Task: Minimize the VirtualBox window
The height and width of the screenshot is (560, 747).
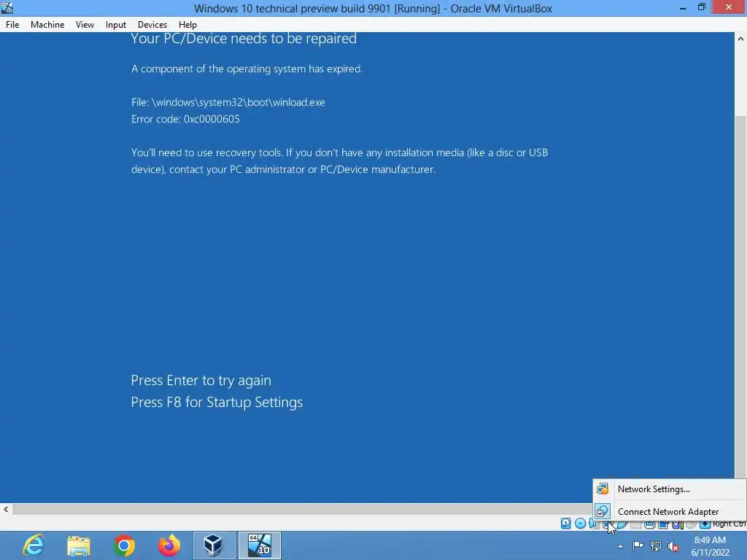Action: click(683, 7)
